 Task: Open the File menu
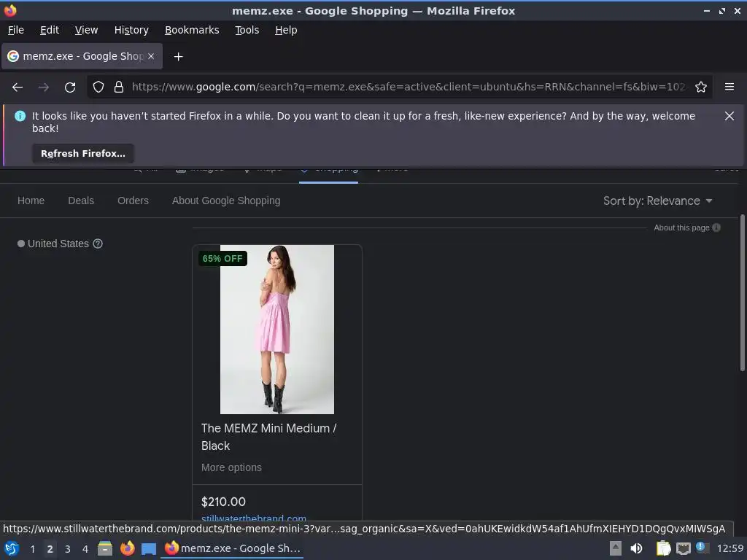(x=16, y=30)
